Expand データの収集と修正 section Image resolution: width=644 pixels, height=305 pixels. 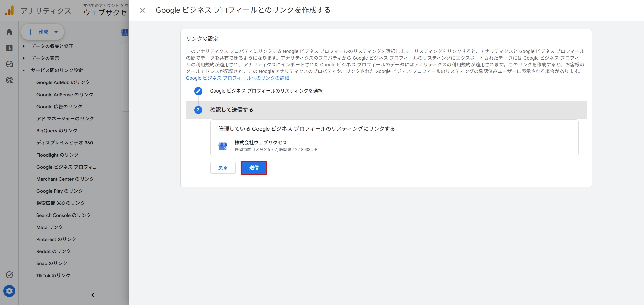pos(52,46)
